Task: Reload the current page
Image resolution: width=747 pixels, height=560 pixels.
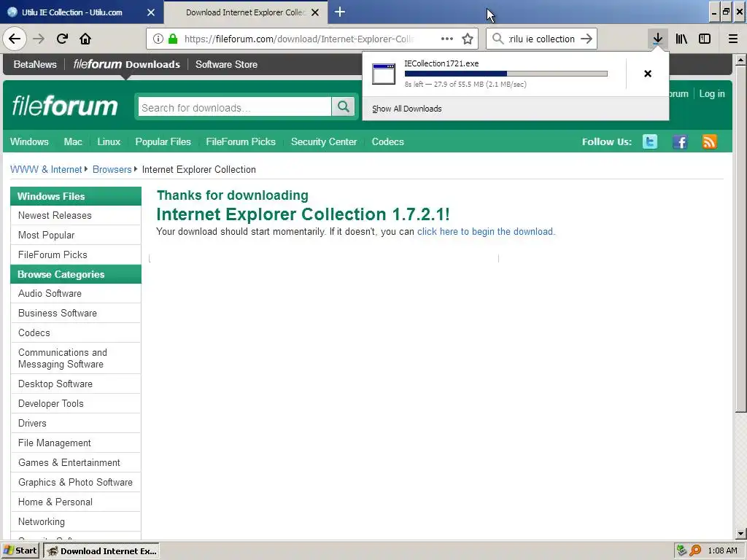Action: click(62, 39)
